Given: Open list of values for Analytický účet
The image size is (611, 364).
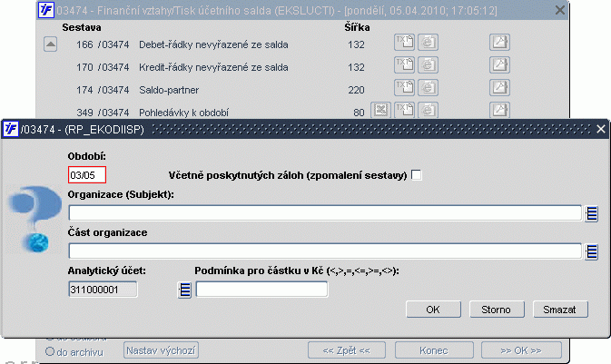Looking at the screenshot, I should [183, 290].
